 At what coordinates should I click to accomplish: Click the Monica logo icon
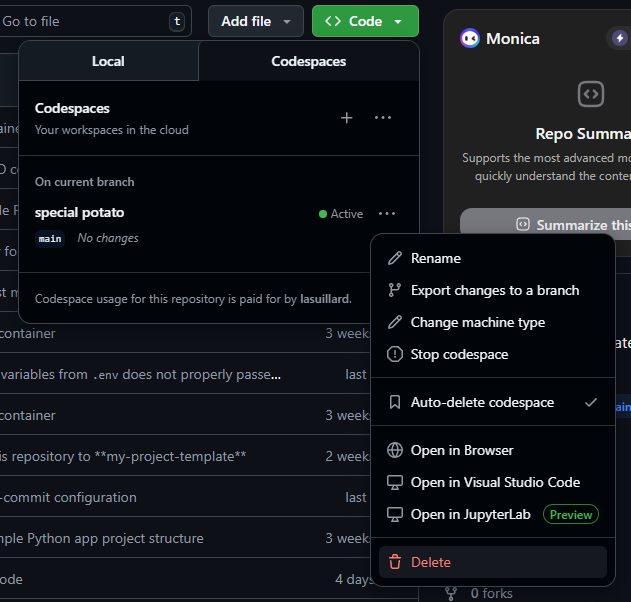[469, 38]
